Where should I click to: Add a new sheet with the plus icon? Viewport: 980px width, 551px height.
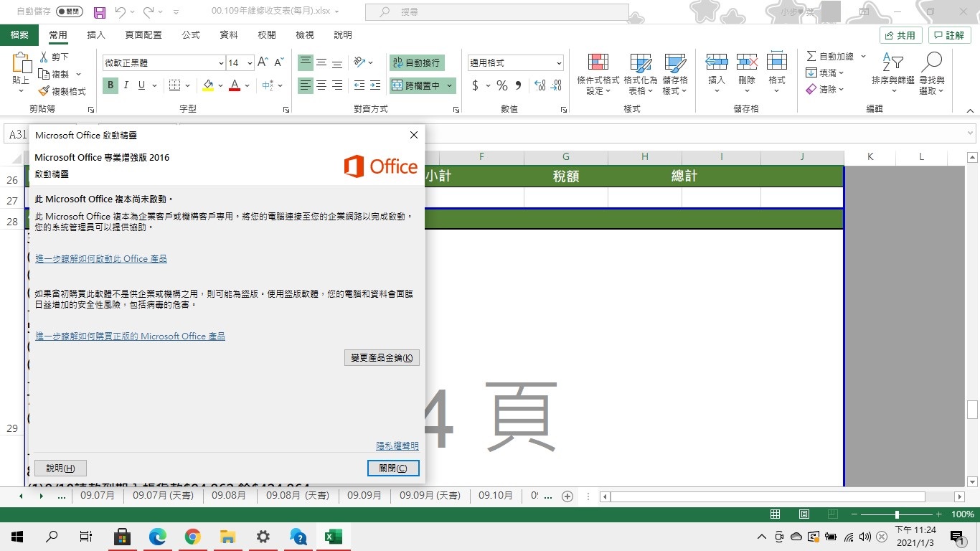coord(567,496)
